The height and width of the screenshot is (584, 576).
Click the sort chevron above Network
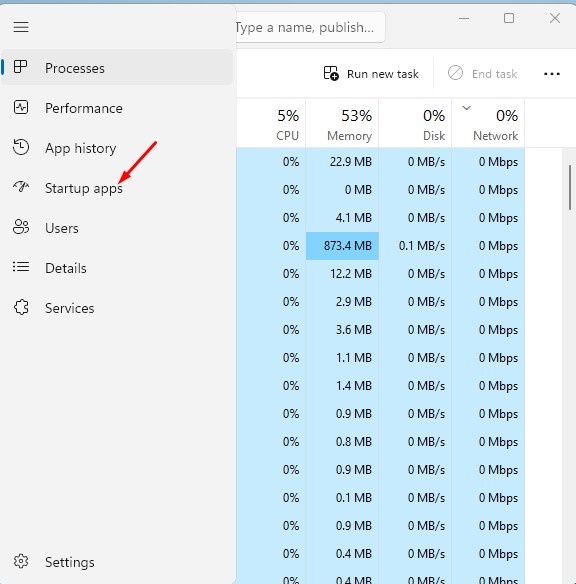(467, 108)
